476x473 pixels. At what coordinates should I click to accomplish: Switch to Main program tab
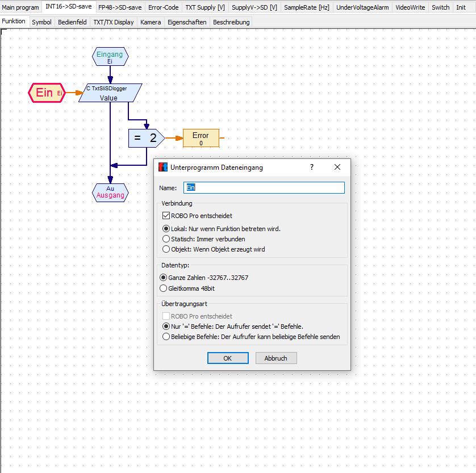tap(20, 7)
